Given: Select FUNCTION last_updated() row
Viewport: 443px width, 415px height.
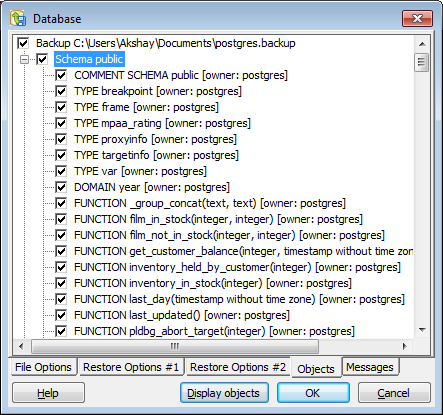Looking at the screenshot, I should coord(182,315).
